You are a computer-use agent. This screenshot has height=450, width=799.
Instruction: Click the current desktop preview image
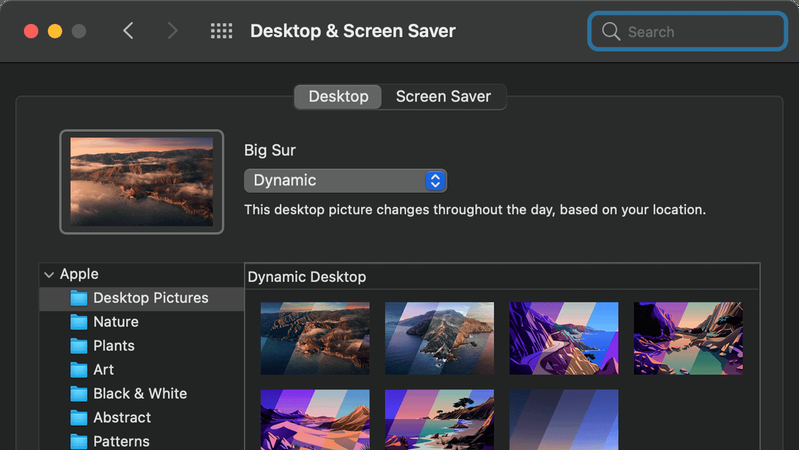(x=142, y=182)
